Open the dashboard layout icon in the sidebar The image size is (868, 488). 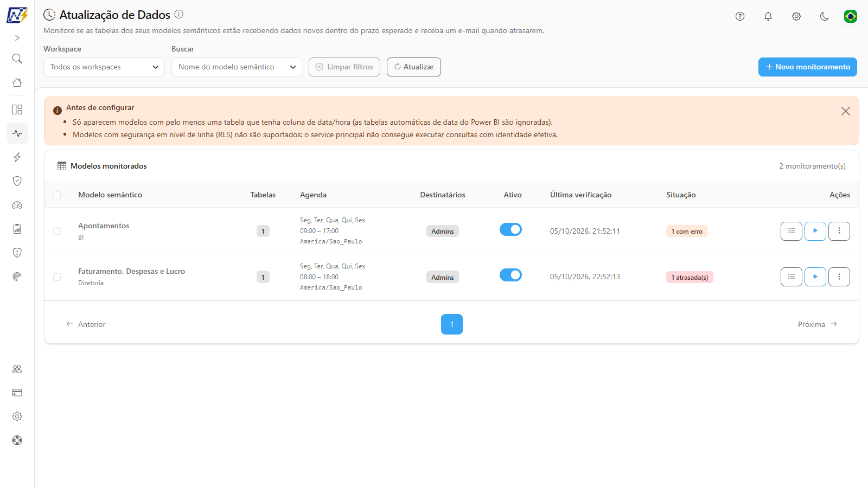point(17,110)
